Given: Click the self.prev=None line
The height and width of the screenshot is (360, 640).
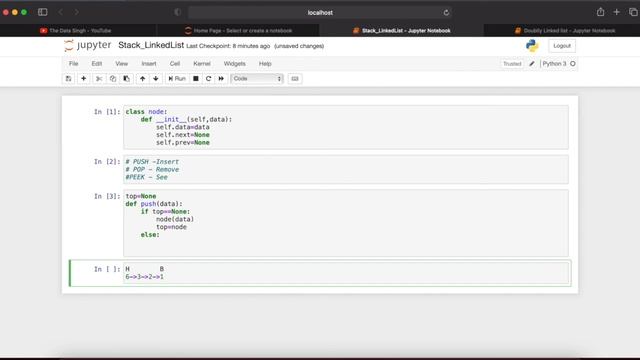Looking at the screenshot, I should [x=182, y=142].
